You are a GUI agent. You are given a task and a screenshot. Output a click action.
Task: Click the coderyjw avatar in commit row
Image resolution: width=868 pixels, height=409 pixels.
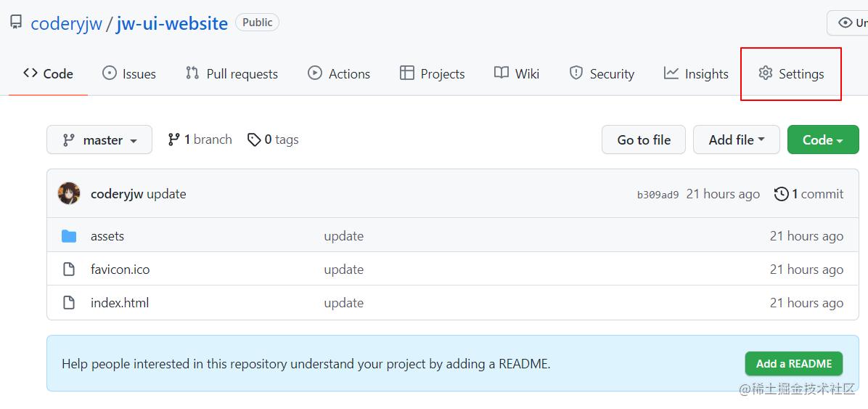pos(69,194)
